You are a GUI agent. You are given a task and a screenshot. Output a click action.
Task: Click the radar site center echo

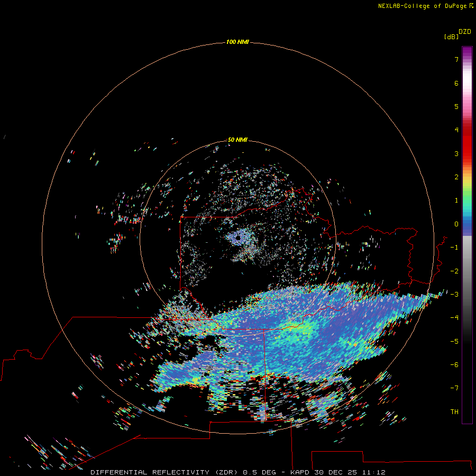(239, 238)
